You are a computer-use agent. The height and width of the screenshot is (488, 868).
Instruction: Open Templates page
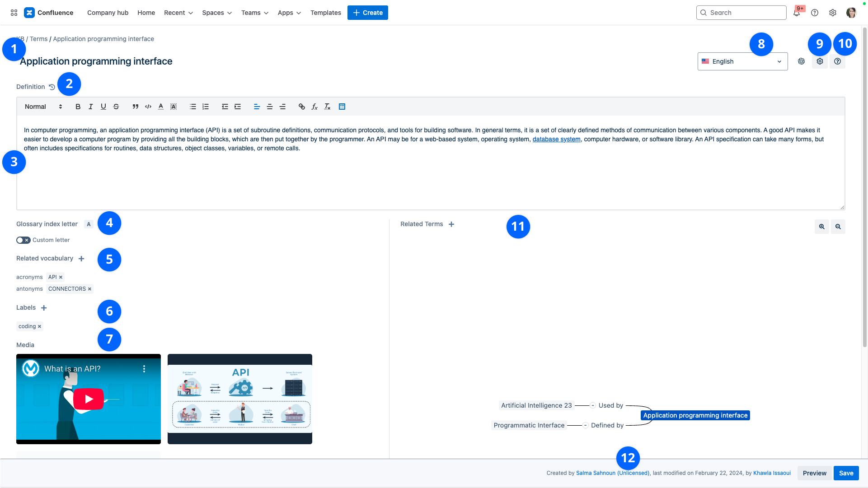325,13
